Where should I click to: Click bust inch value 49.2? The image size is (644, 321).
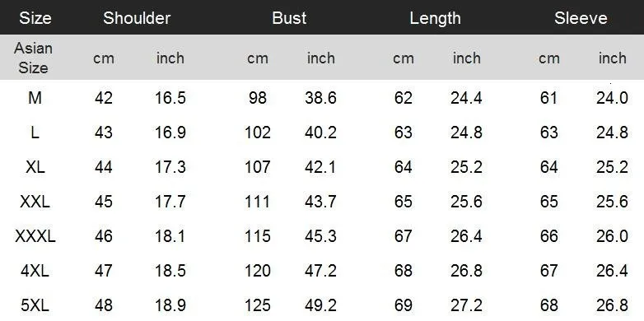pyautogui.click(x=321, y=305)
